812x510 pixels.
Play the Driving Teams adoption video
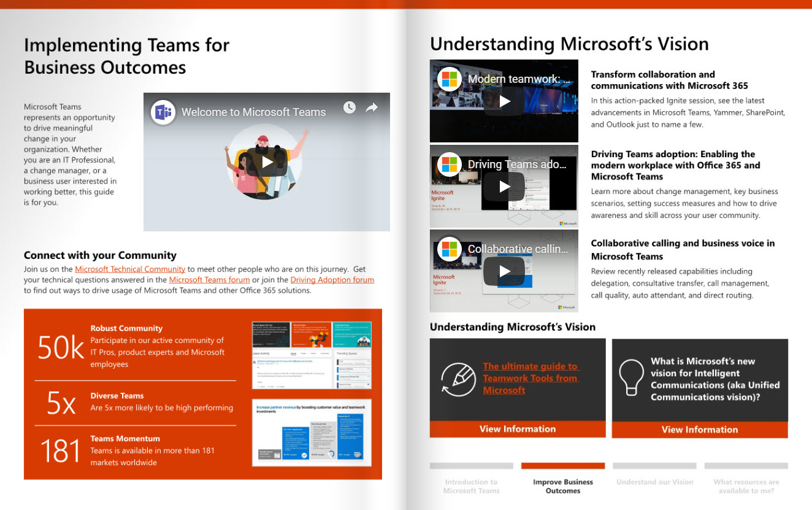pyautogui.click(x=504, y=186)
